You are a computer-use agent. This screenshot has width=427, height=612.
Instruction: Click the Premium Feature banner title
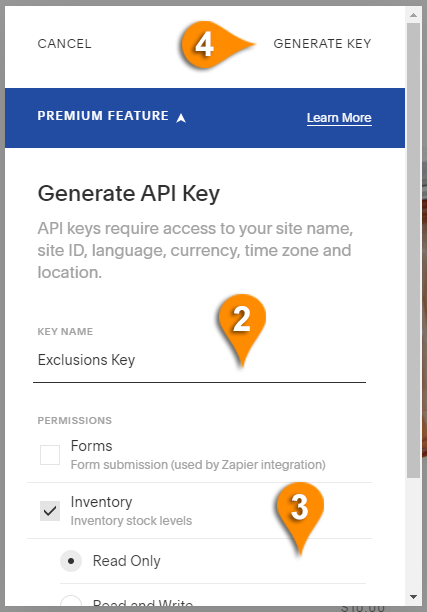103,116
